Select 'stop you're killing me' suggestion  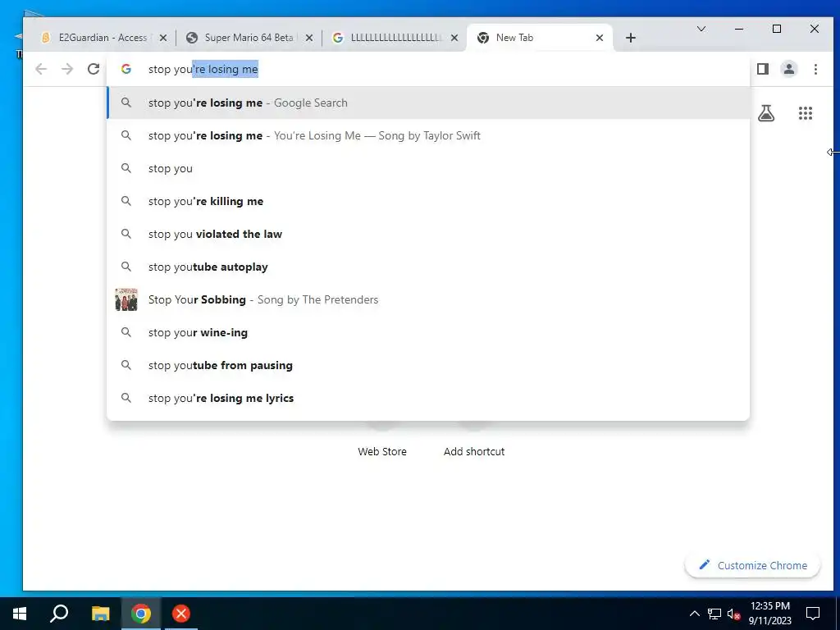(428, 201)
